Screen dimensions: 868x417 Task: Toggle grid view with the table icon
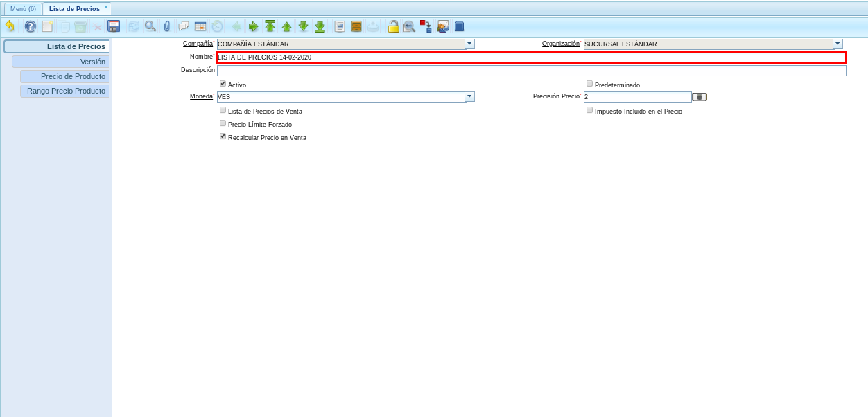tap(200, 26)
